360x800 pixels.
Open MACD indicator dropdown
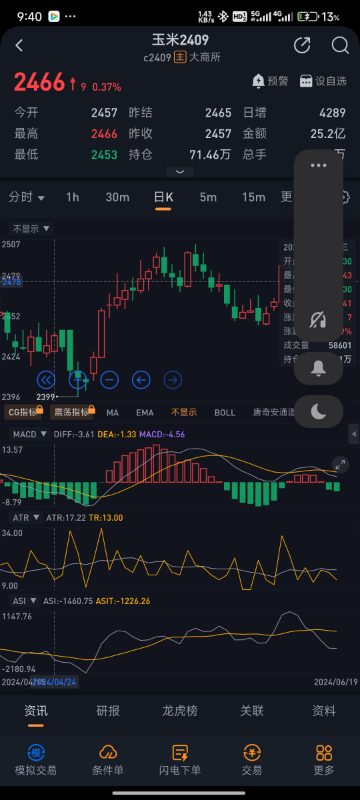pyautogui.click(x=30, y=434)
